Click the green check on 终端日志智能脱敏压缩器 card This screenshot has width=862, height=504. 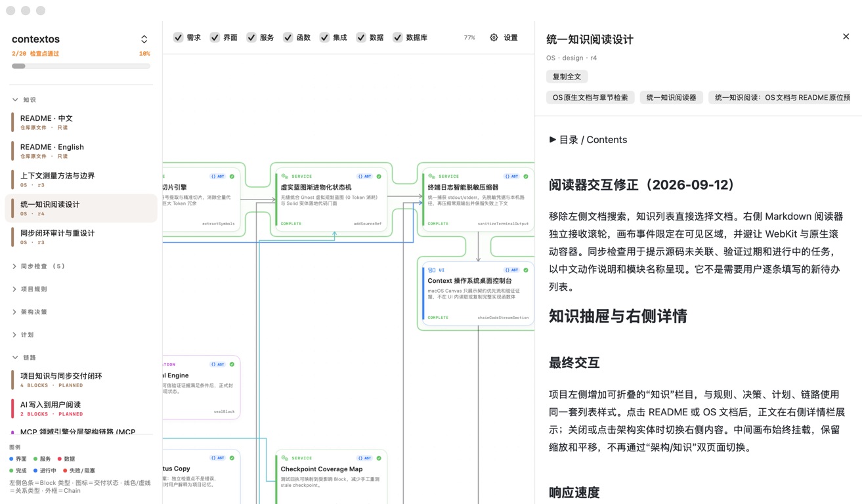click(526, 177)
